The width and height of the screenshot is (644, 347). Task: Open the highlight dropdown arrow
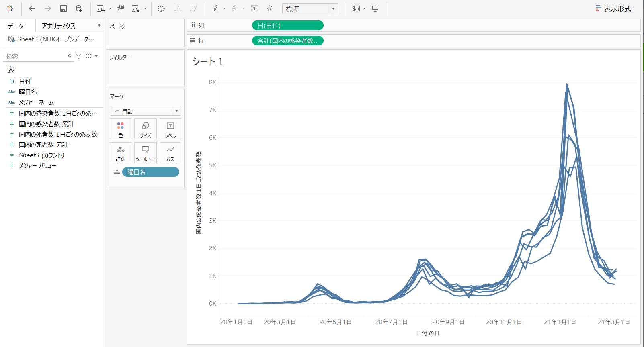[x=224, y=9]
